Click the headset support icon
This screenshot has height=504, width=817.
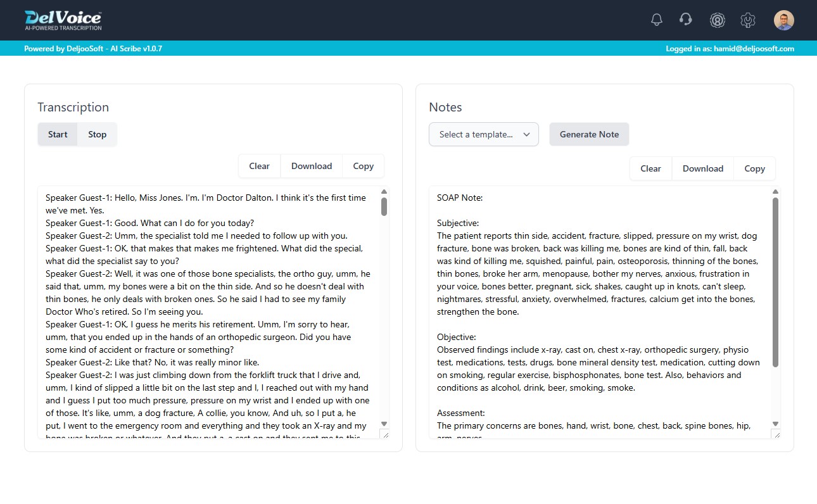coord(685,20)
